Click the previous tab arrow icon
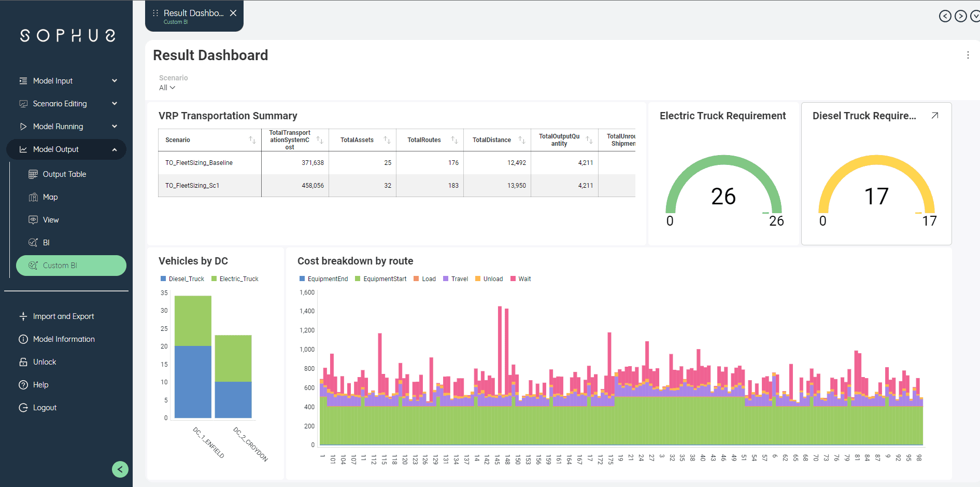 [x=945, y=16]
